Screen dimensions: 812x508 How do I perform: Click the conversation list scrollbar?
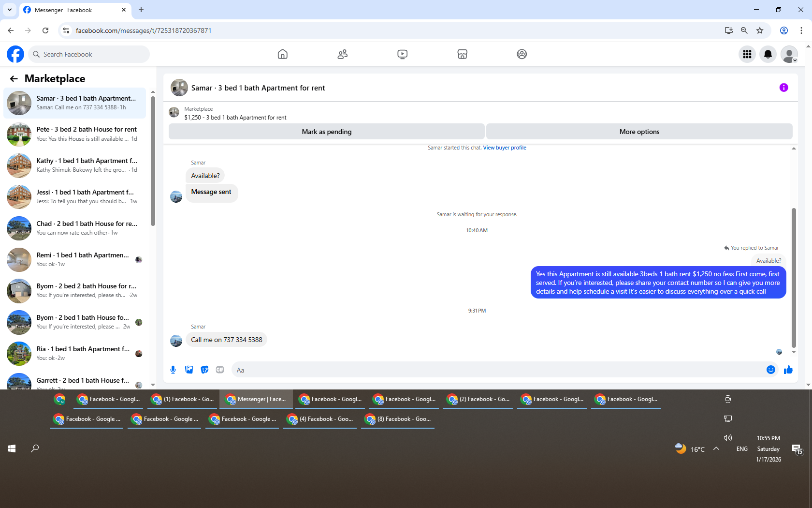(x=153, y=161)
